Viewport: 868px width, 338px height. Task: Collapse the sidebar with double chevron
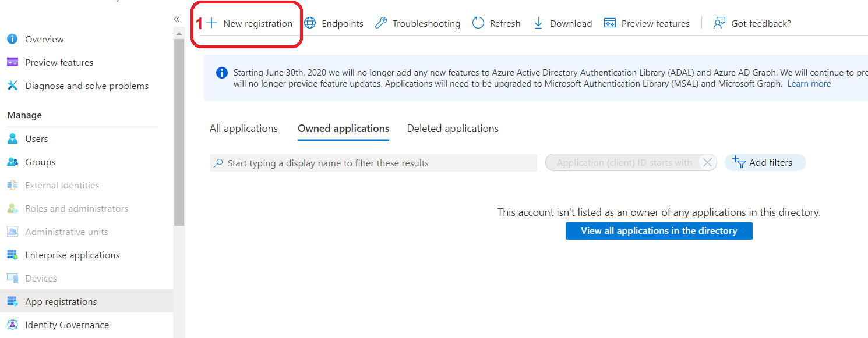click(x=177, y=19)
